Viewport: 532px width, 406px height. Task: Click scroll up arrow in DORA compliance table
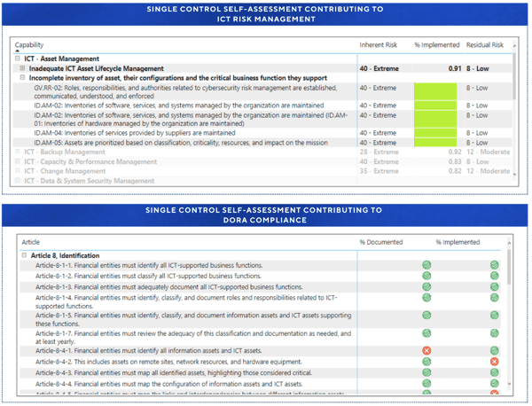(x=509, y=243)
